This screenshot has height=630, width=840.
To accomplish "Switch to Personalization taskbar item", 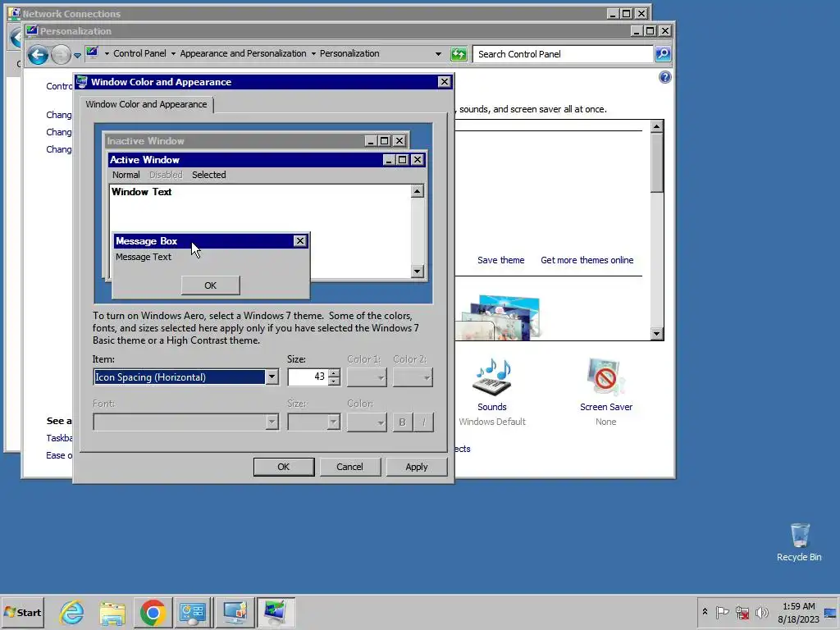I will tap(276, 612).
